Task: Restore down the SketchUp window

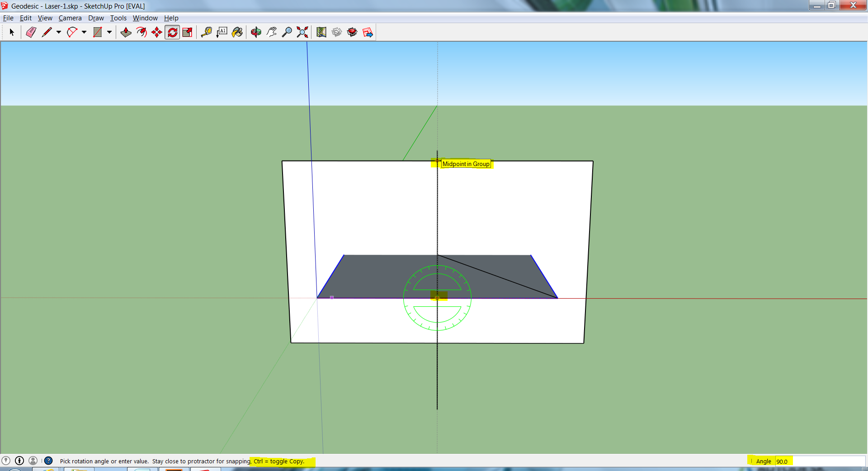Action: coord(832,5)
